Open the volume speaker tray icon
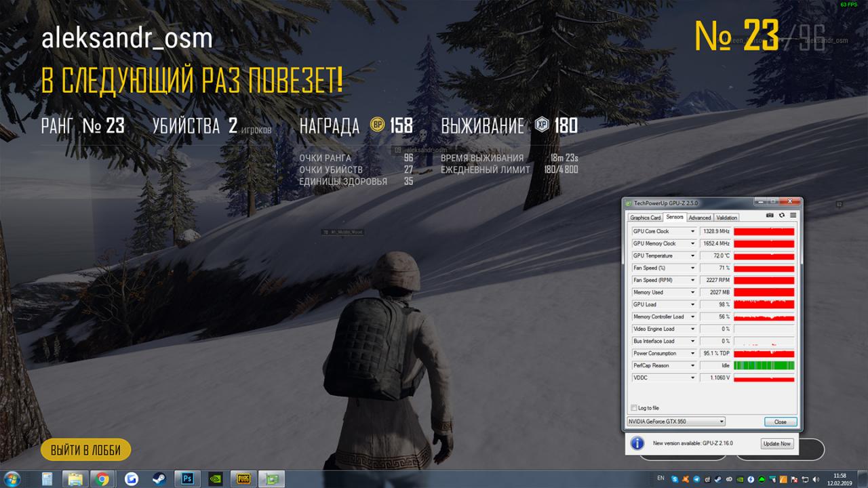Image resolution: width=868 pixels, height=488 pixels. [x=815, y=479]
